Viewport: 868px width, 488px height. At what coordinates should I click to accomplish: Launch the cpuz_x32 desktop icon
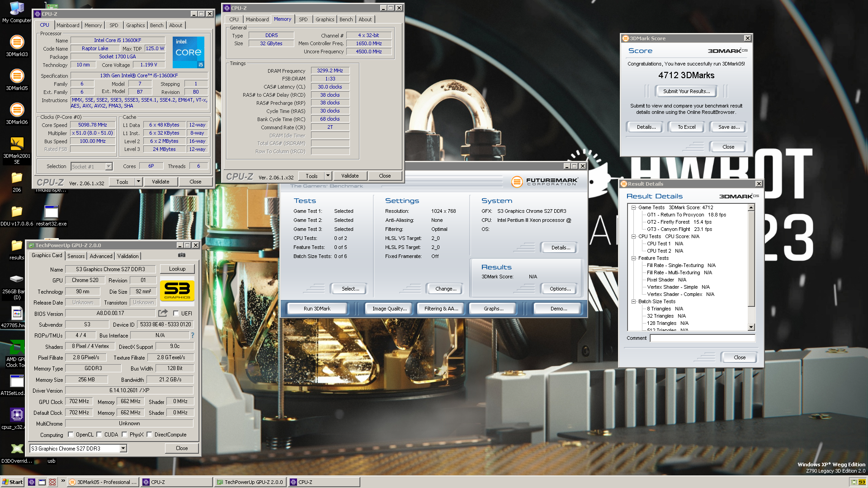[x=17, y=419]
